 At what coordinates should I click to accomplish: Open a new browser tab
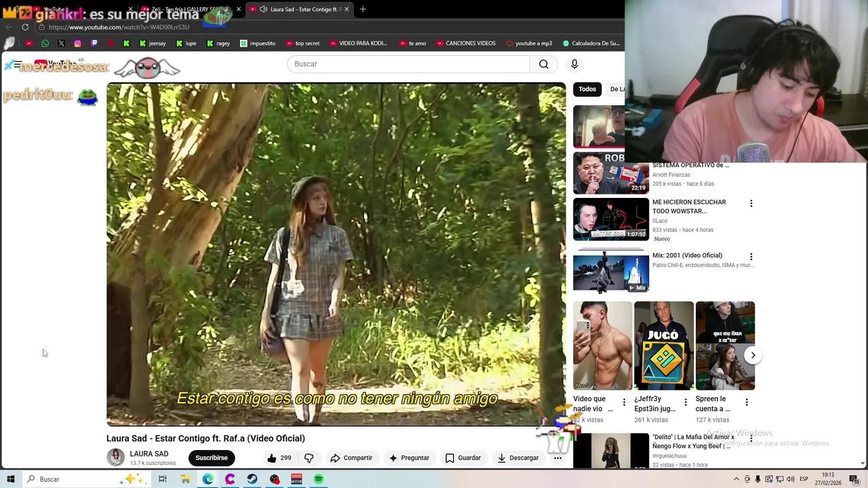click(363, 9)
